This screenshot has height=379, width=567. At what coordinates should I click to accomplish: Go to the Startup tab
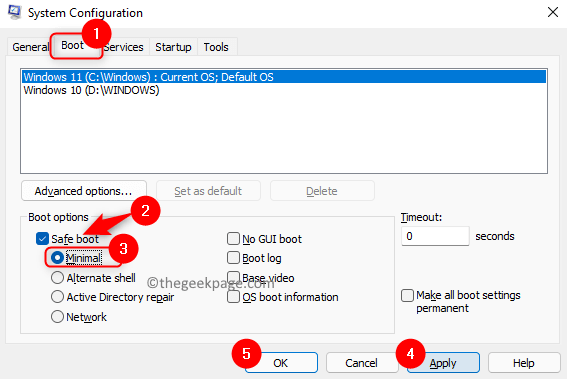(173, 47)
